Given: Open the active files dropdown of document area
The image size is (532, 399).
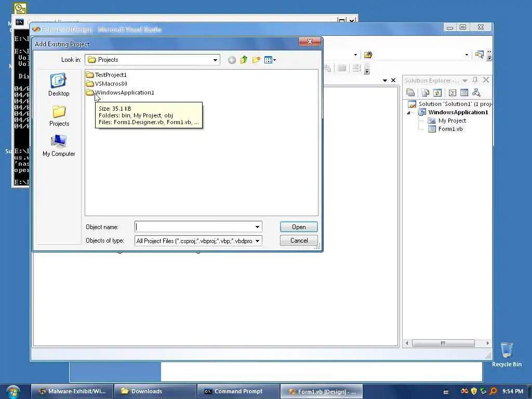Looking at the screenshot, I should (x=385, y=81).
